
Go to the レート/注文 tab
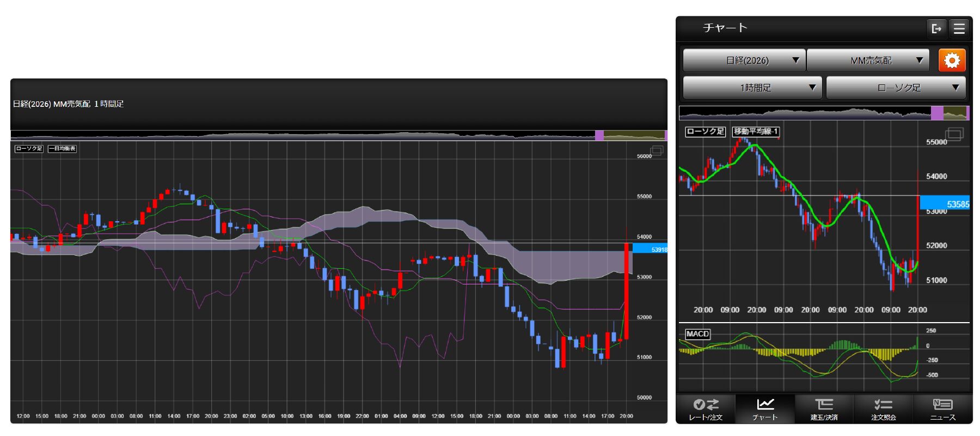(706, 409)
